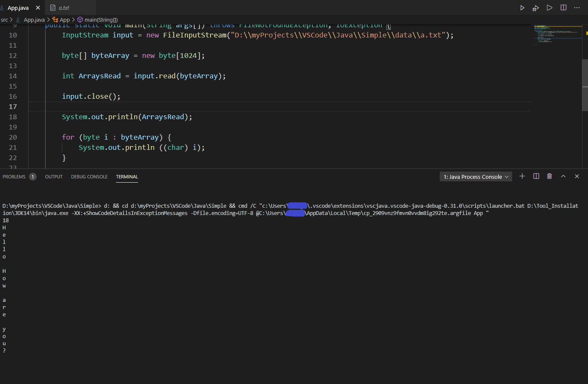This screenshot has height=384, width=588.
Task: Start debugging with the Debug Java icon
Action: pyautogui.click(x=536, y=7)
